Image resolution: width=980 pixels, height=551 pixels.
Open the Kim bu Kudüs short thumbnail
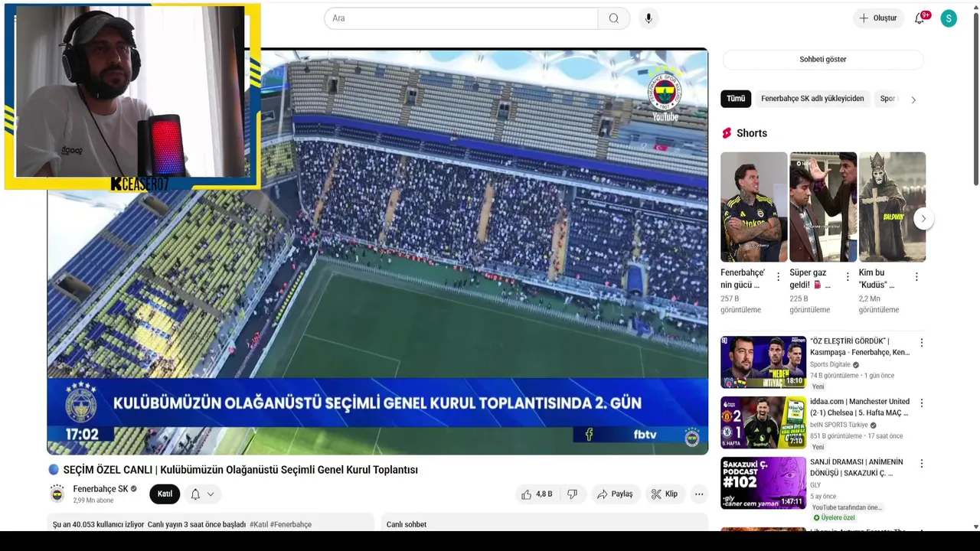click(892, 207)
